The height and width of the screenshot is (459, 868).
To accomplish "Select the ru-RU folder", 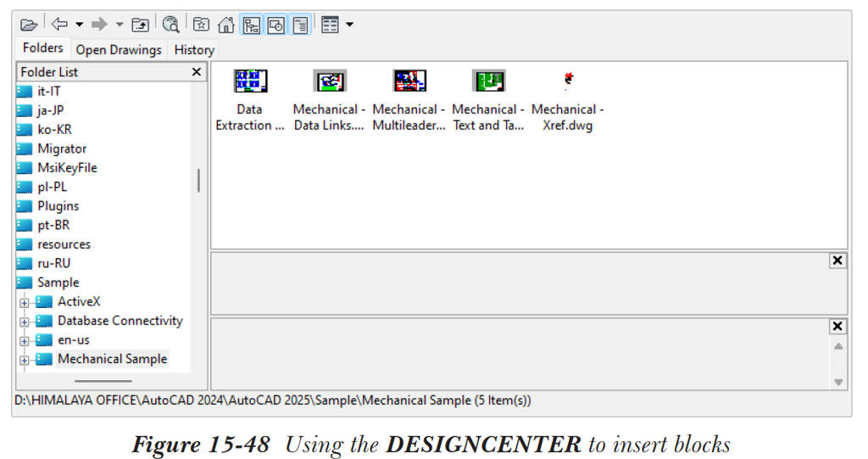I will click(x=53, y=263).
